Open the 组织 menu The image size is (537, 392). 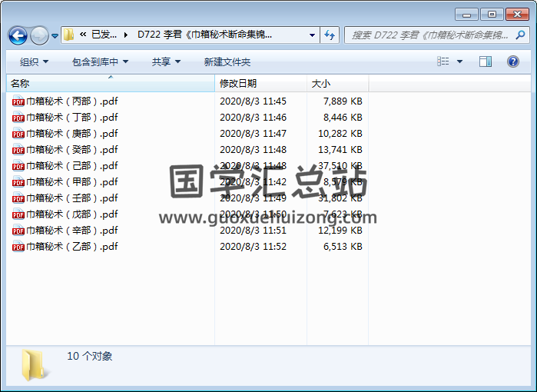pos(34,61)
